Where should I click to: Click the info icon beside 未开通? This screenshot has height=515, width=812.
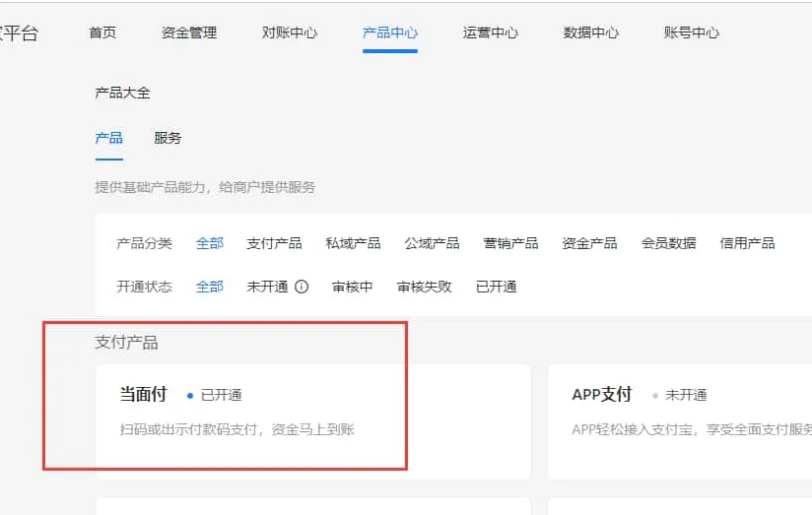click(x=302, y=287)
